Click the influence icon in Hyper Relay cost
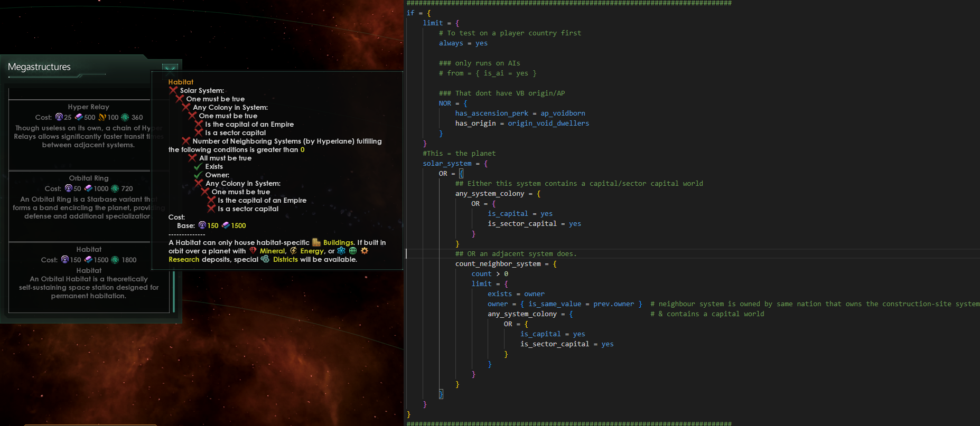The height and width of the screenshot is (426, 980). click(59, 117)
